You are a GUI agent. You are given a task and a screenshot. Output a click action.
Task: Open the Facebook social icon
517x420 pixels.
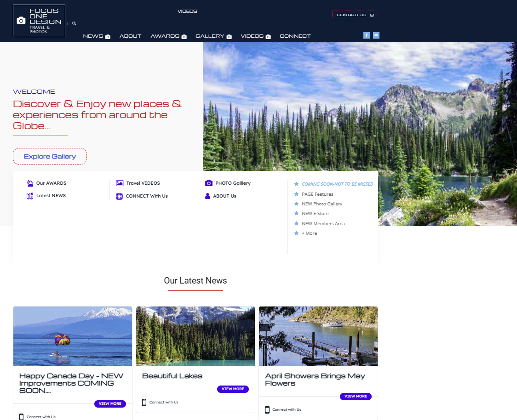point(367,35)
